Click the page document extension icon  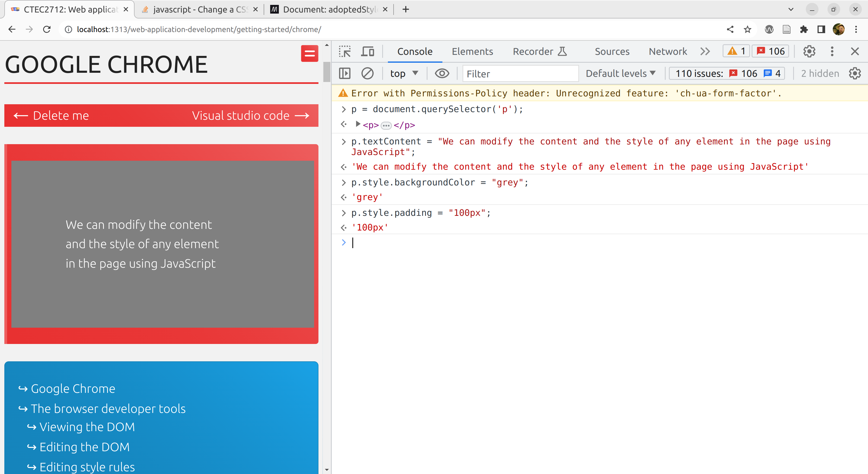pyautogui.click(x=786, y=29)
